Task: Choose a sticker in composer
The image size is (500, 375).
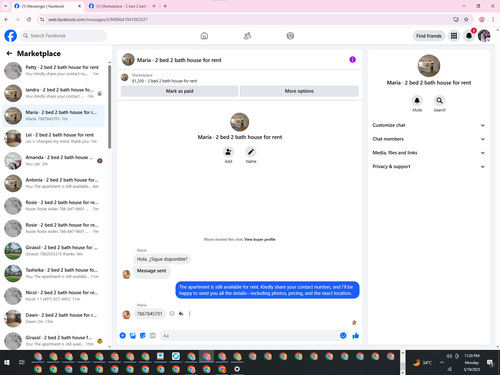Action: 143,336
